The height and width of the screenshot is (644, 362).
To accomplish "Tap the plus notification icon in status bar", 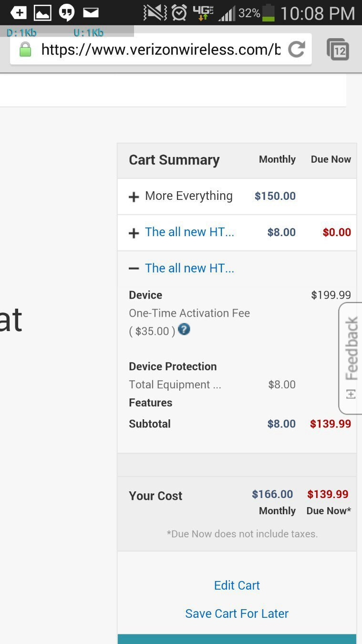I will point(19,13).
